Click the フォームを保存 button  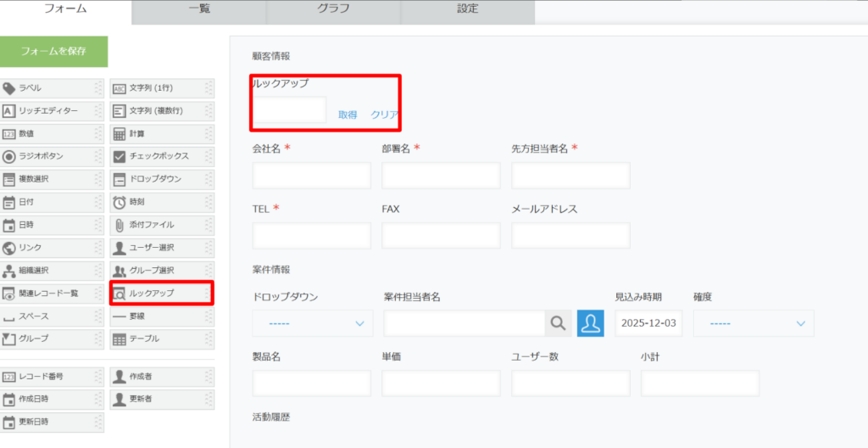(x=54, y=51)
